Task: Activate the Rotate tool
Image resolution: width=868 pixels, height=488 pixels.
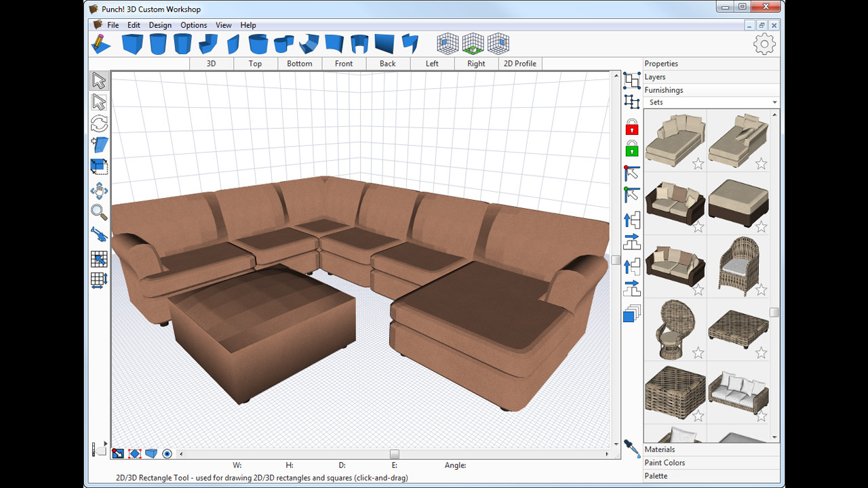Action: 98,123
